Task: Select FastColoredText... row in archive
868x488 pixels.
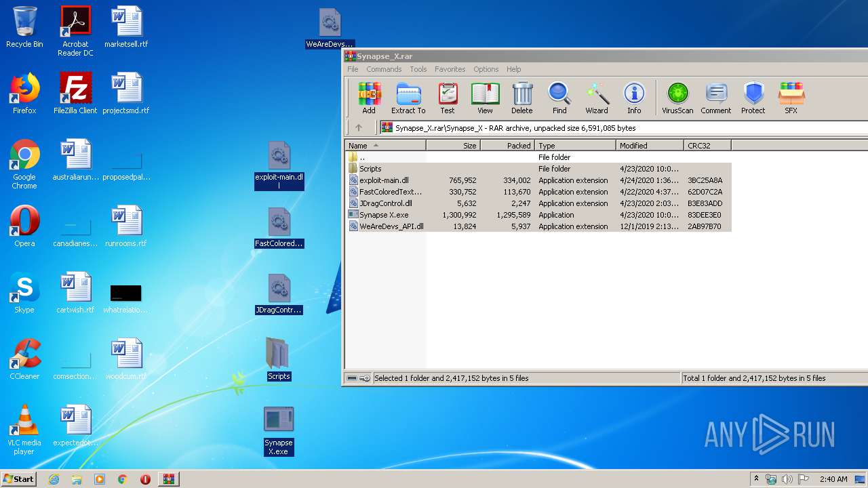Action: [x=538, y=192]
